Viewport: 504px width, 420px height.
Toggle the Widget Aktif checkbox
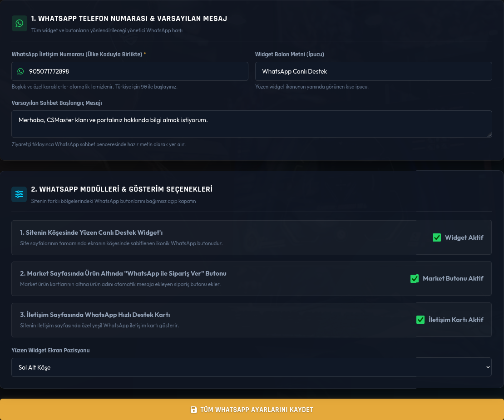coord(436,237)
